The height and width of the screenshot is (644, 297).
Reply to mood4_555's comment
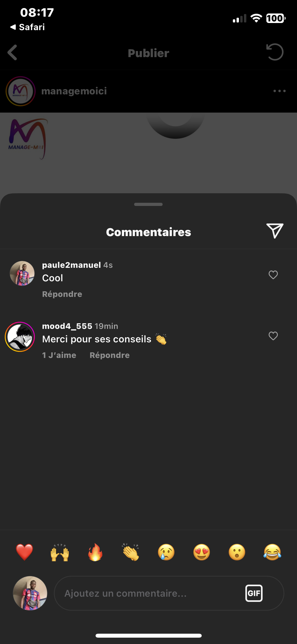[x=110, y=355]
